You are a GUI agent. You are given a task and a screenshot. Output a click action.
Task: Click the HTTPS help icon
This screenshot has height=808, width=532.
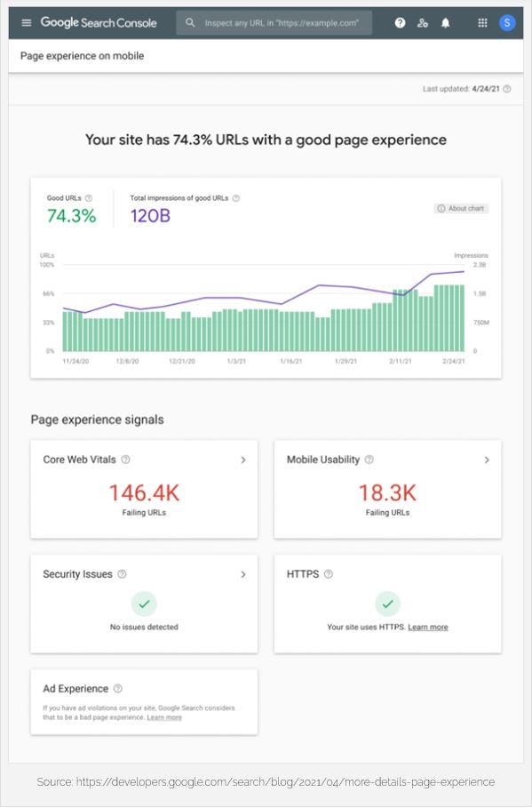328,573
